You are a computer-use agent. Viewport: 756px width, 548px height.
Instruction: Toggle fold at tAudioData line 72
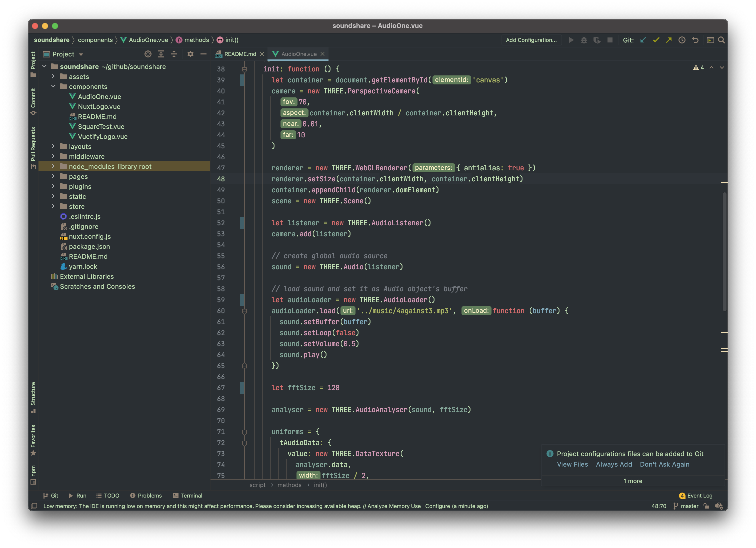[x=244, y=443]
